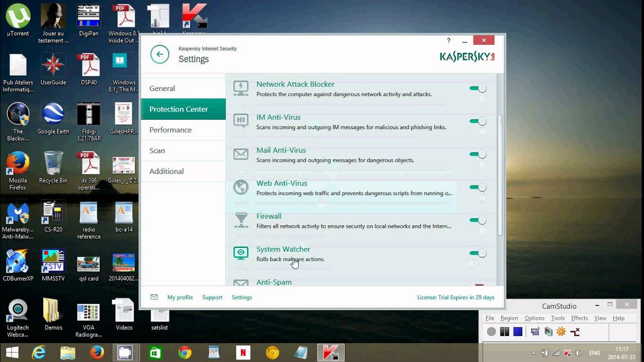
Task: Open System Watcher settings heading
Action: (x=283, y=249)
